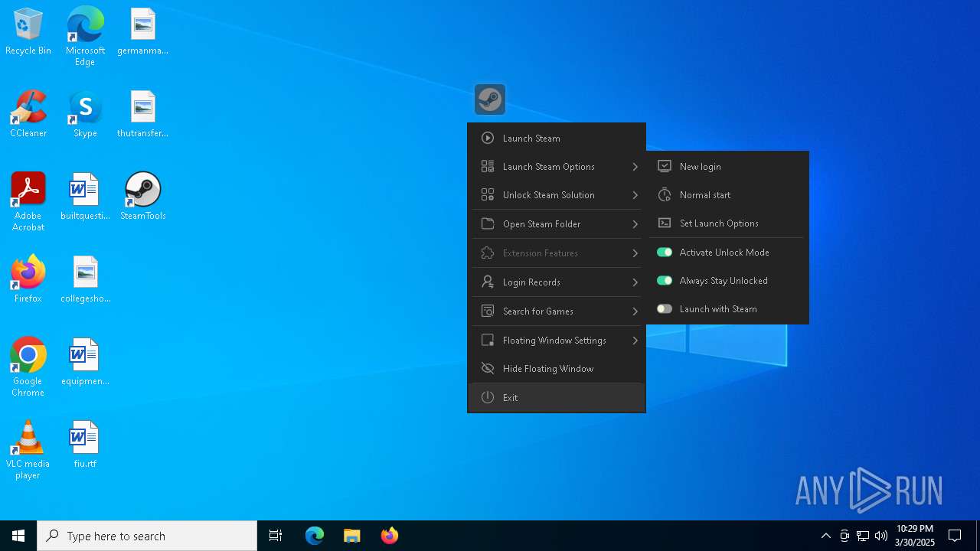The height and width of the screenshot is (551, 980).
Task: Open the network icon in the tray
Action: point(863,536)
